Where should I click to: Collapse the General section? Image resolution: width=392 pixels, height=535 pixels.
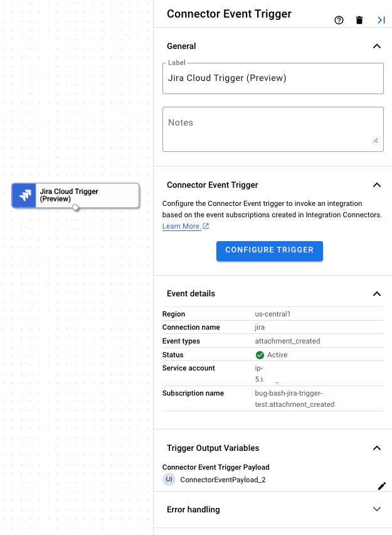[377, 46]
